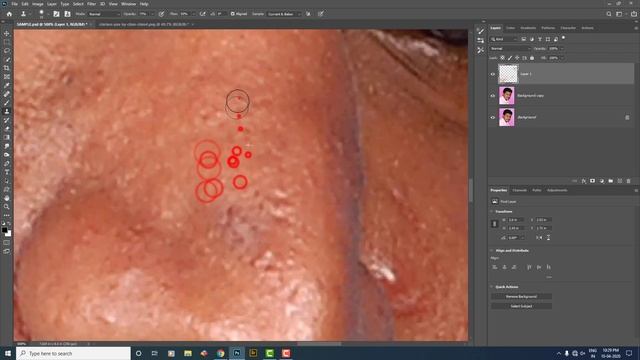Image resolution: width=640 pixels, height=360 pixels.
Task: Hide the Background layer
Action: pos(493,118)
